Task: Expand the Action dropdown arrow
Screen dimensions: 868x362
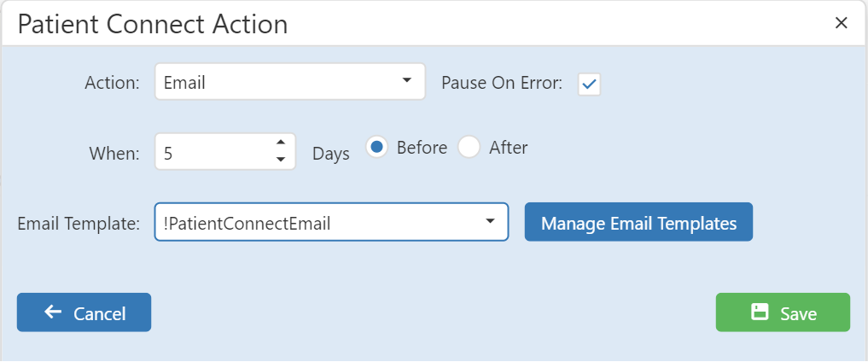Action: [407, 81]
